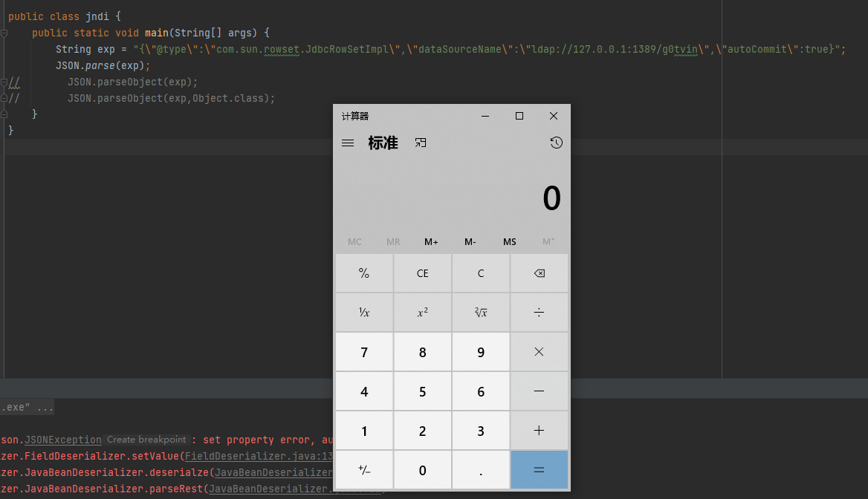Click the divide operator key
The height and width of the screenshot is (499, 868).
[540, 313]
